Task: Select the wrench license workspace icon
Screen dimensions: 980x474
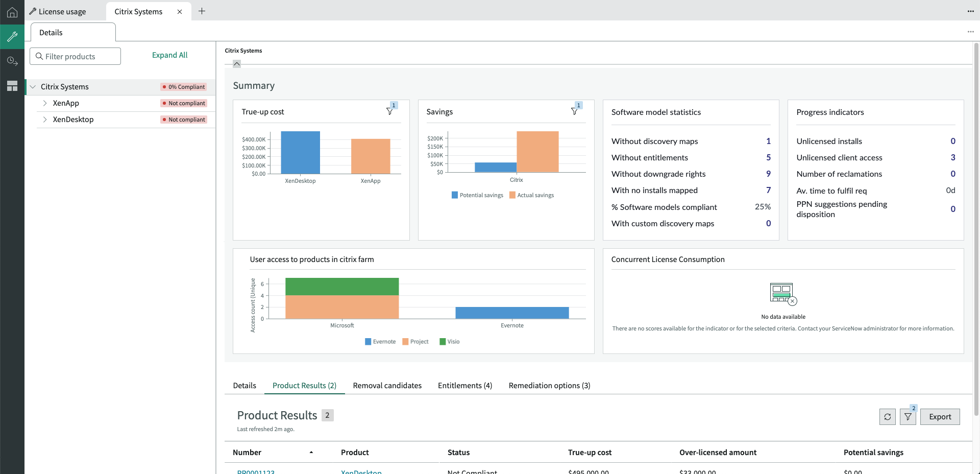Action: [12, 37]
